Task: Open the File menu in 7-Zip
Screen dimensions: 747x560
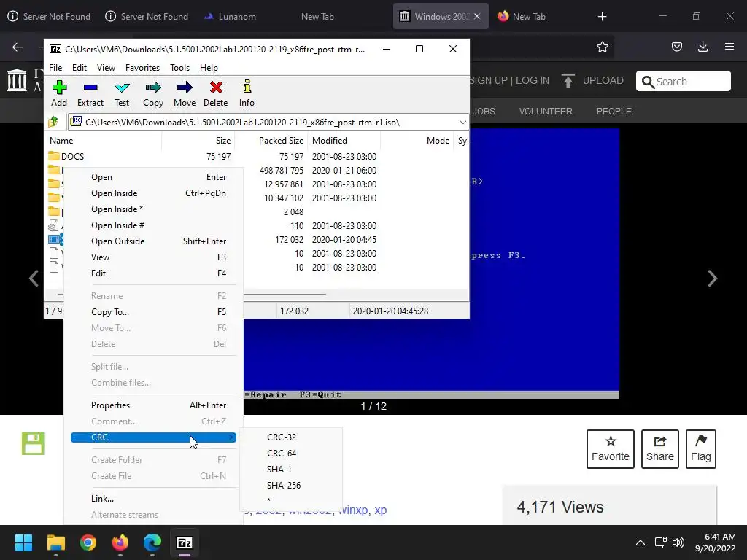Action: [55, 68]
